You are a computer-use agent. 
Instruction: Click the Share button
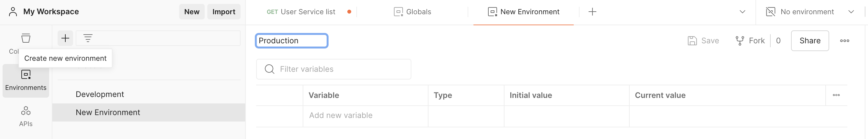pos(810,41)
